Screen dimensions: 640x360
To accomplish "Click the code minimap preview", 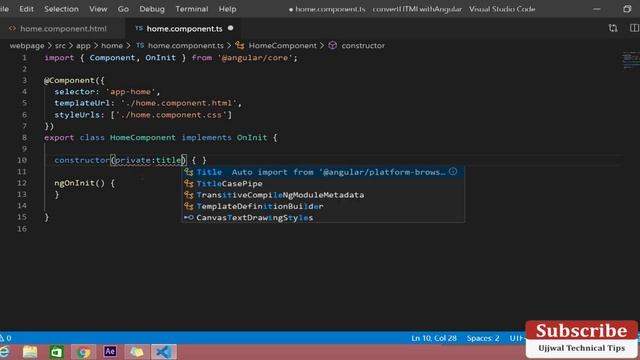I will 631,60.
